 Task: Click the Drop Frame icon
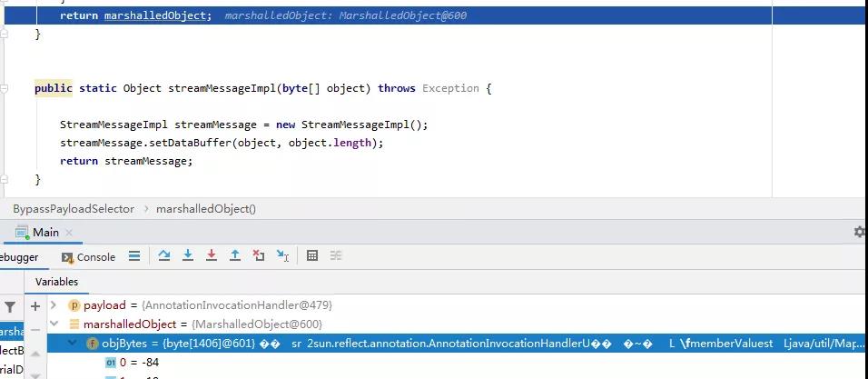[259, 255]
